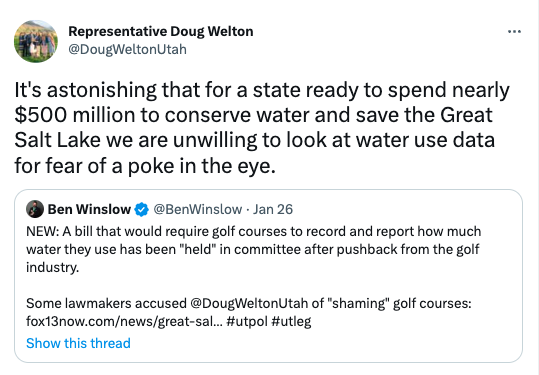Open Doug Welton's profile picture
The height and width of the screenshot is (375, 539).
(36, 41)
